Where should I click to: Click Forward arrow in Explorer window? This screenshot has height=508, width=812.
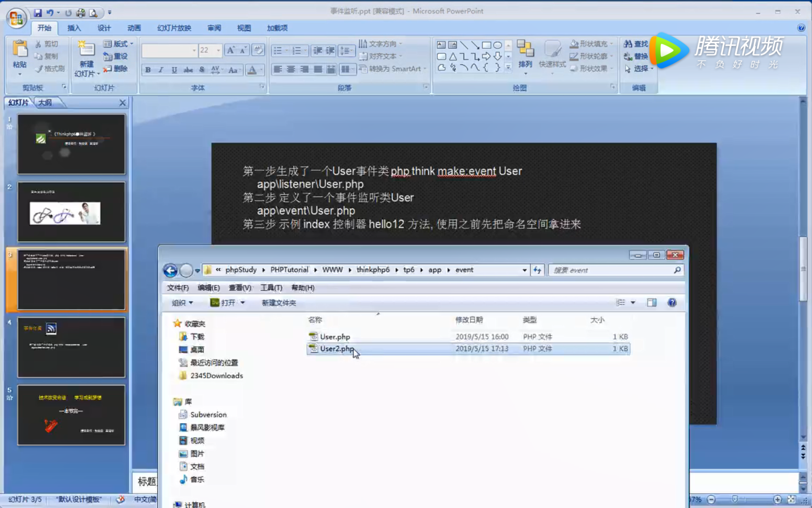point(186,270)
